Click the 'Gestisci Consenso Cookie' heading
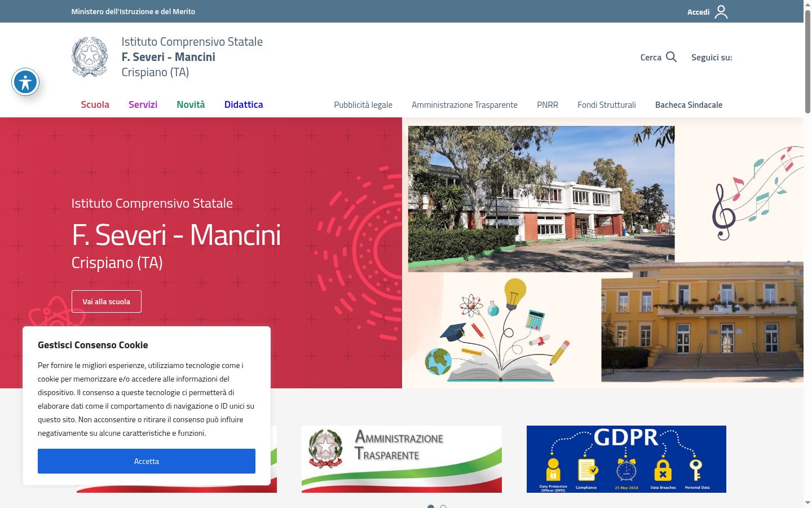812x508 pixels. pyautogui.click(x=93, y=345)
